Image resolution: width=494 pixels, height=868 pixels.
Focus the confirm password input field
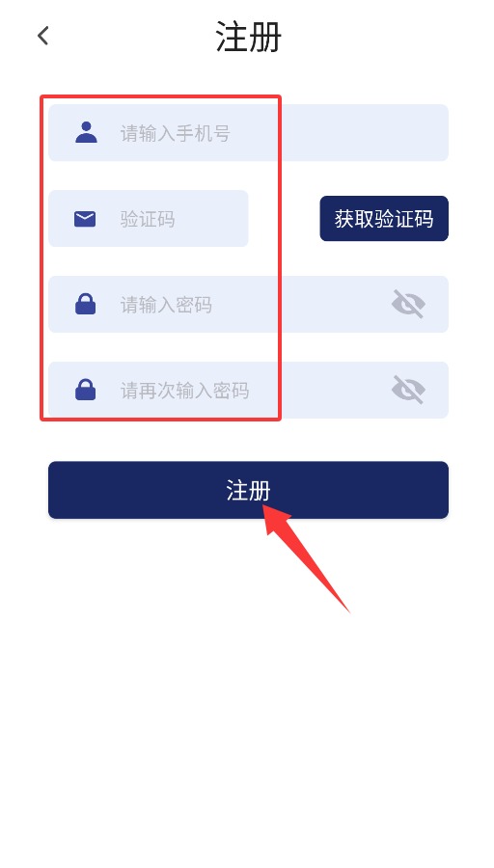(x=248, y=390)
